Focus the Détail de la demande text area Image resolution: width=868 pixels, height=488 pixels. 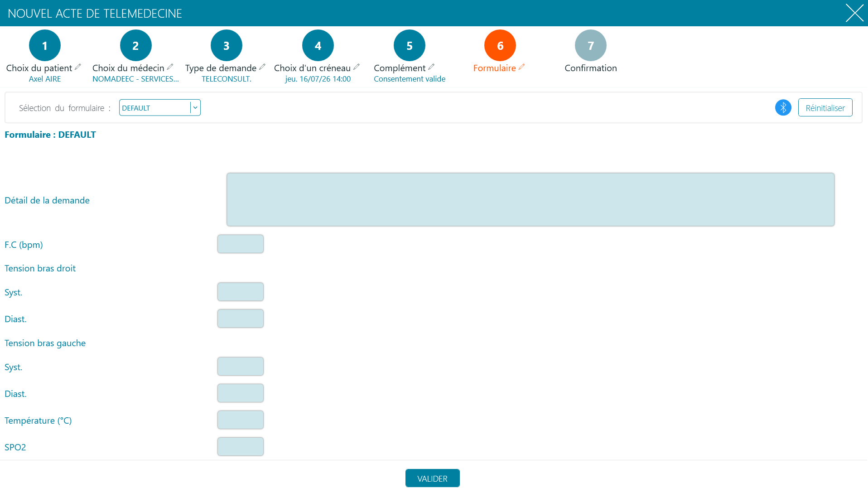(530, 199)
